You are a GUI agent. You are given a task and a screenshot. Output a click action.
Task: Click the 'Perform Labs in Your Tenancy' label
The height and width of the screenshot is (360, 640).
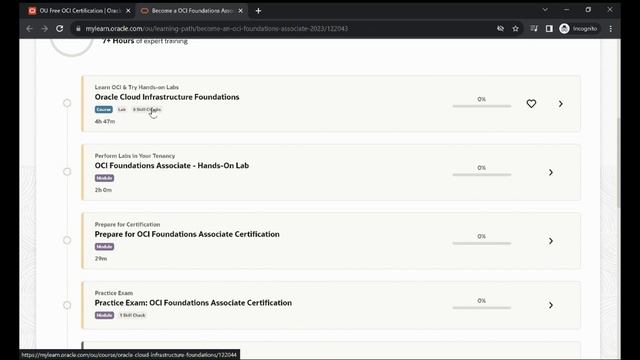[135, 156]
